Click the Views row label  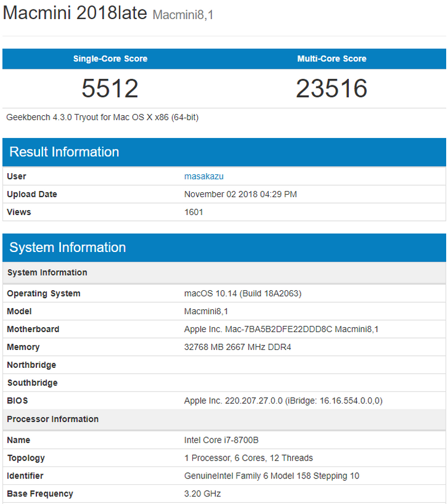pyautogui.click(x=19, y=212)
